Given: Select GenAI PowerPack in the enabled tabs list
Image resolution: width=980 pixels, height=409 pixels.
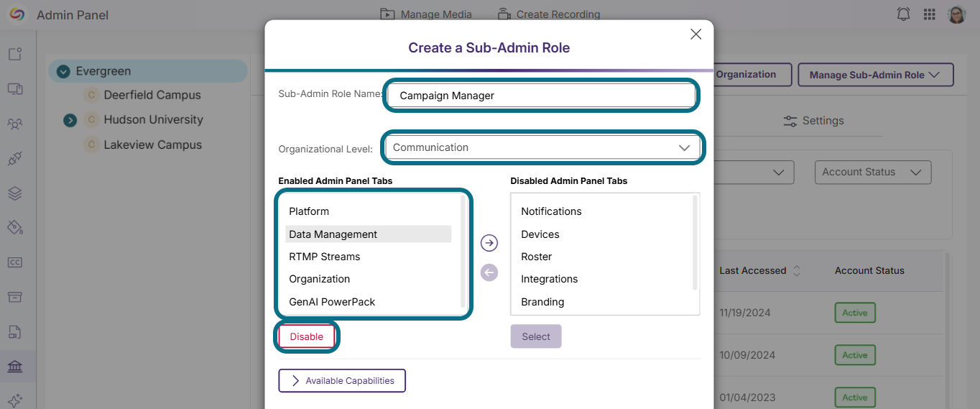Looking at the screenshot, I should (x=369, y=302).
